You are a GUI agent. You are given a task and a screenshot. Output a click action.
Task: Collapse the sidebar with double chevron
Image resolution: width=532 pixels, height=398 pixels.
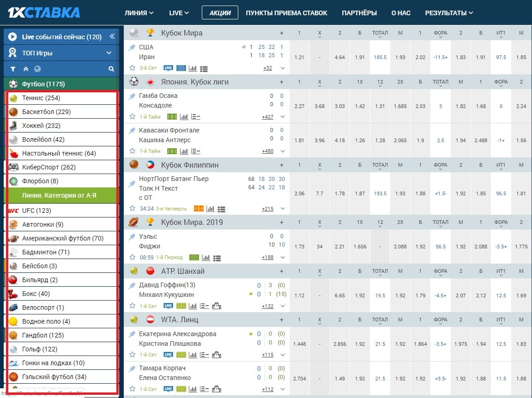point(112,36)
